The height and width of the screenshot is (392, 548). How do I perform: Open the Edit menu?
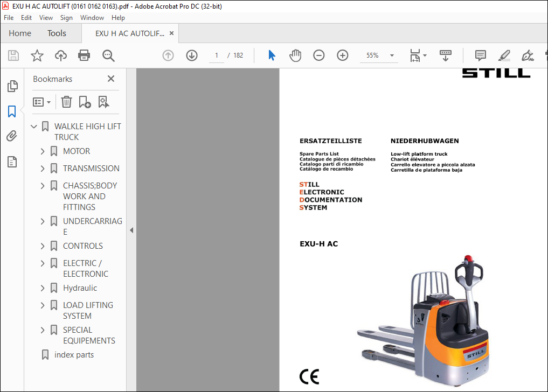26,17
